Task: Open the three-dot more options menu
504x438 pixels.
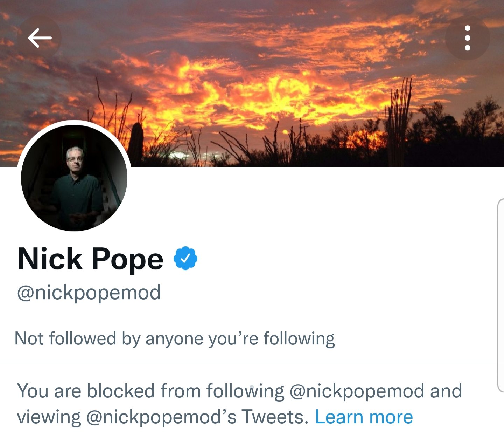Action: coord(467,38)
